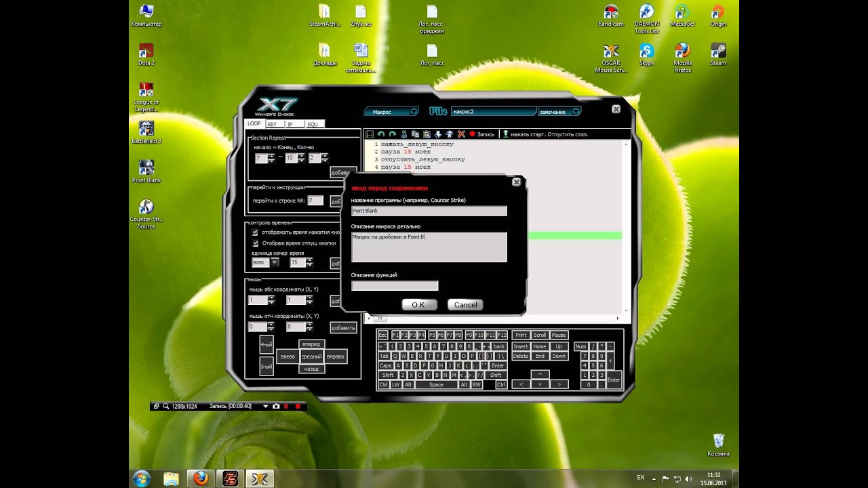This screenshot has height=488, width=868.
Task: Open Mozilla Firefox desktop icon
Action: coord(682,58)
